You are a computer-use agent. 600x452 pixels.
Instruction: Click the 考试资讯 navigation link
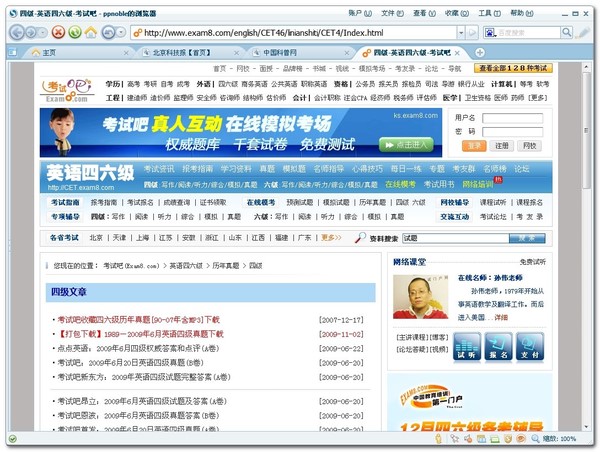click(x=159, y=169)
